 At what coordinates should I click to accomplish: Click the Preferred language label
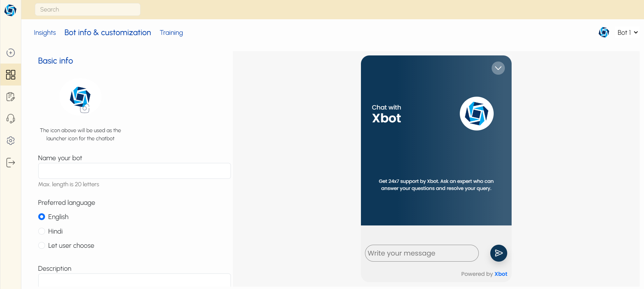[67, 202]
